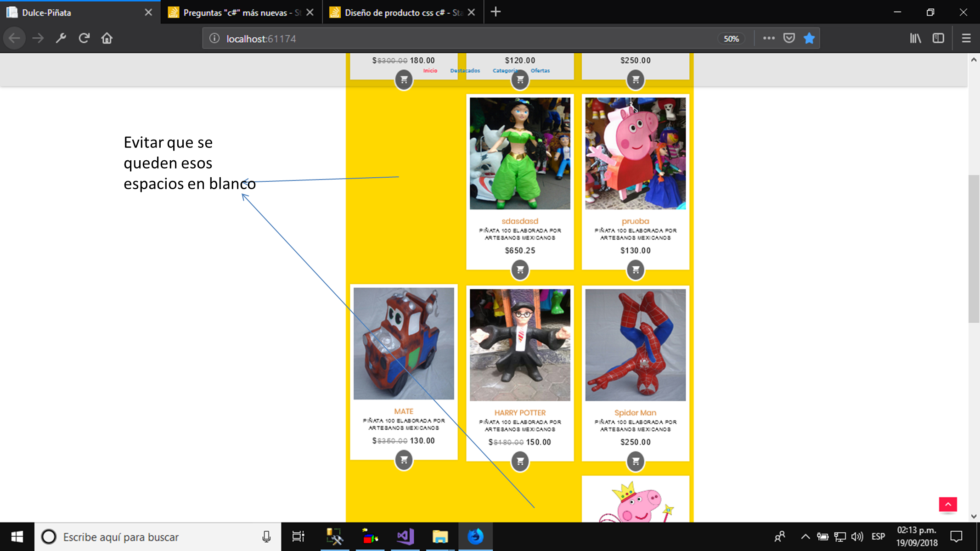Add MATE piñata to cart
The height and width of the screenshot is (551, 980).
pos(404,460)
